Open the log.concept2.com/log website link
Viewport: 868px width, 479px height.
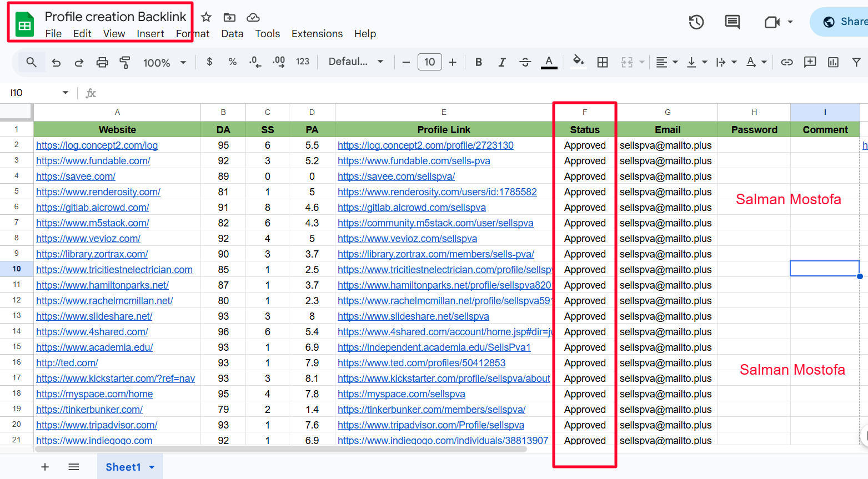tap(97, 145)
